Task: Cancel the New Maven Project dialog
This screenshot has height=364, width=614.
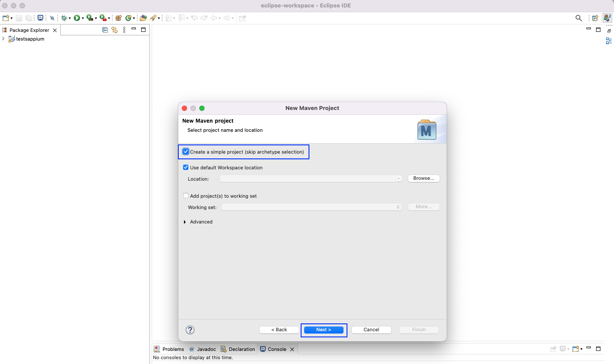Action: pyautogui.click(x=371, y=330)
